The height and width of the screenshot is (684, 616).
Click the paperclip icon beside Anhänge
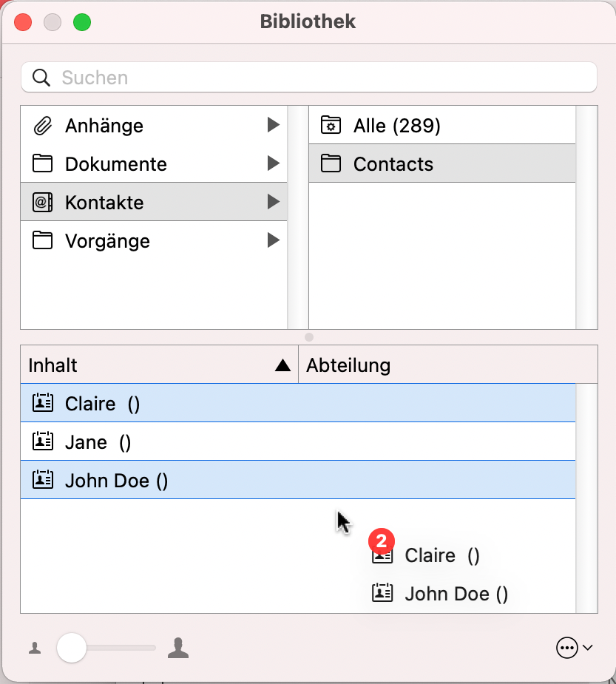[x=42, y=126]
